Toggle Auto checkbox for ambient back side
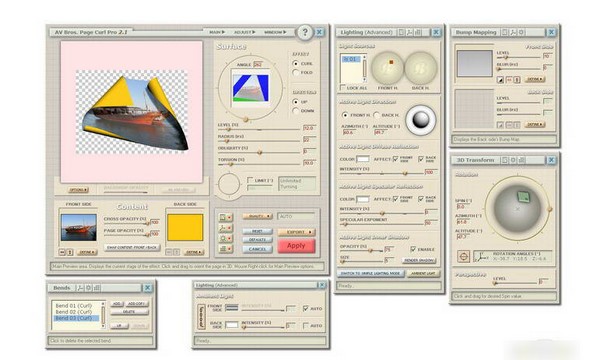 pos(305,326)
